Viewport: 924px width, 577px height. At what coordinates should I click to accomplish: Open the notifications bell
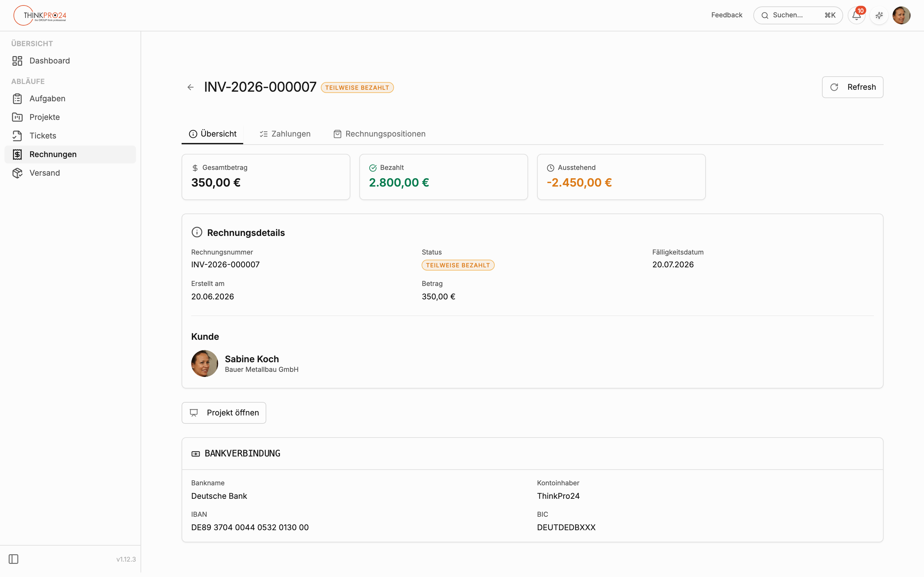[856, 15]
